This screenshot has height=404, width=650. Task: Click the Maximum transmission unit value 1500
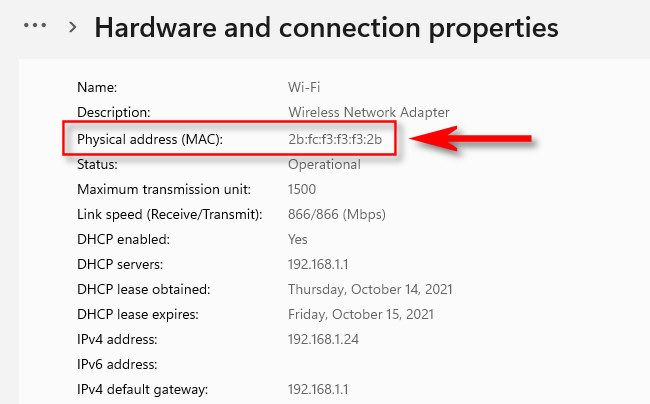tap(303, 189)
